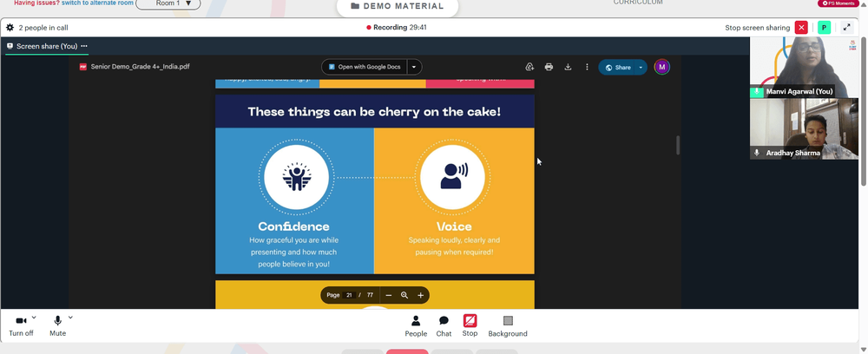Image resolution: width=868 pixels, height=354 pixels.
Task: Click the print icon in PDF toolbar
Action: (549, 67)
